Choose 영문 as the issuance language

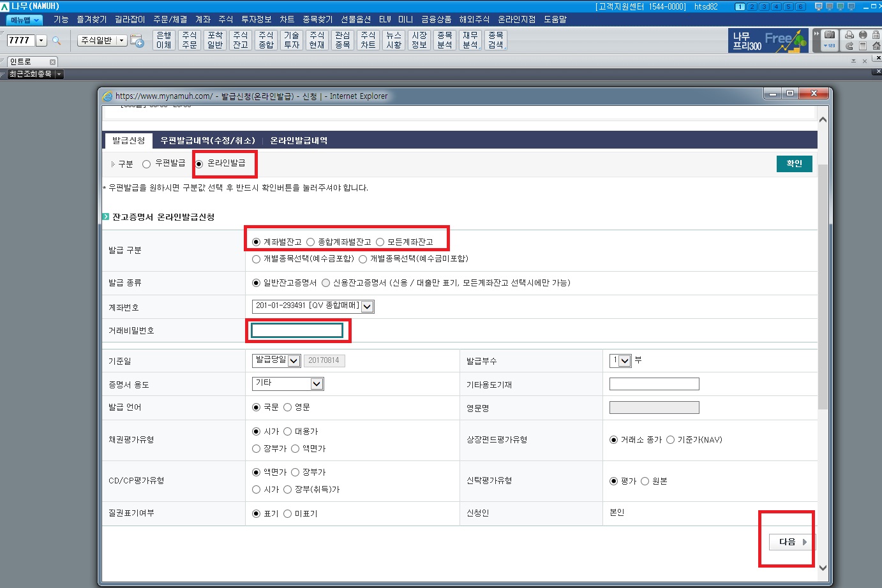(288, 408)
